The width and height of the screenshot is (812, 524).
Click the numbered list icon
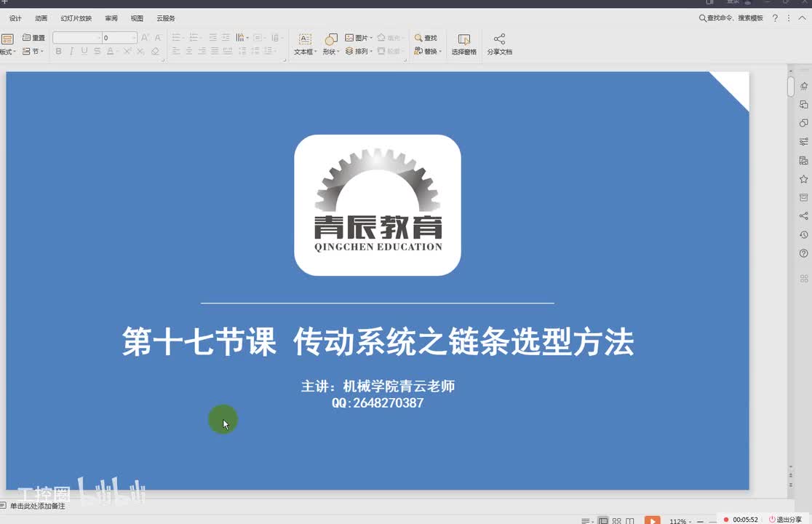coord(195,38)
